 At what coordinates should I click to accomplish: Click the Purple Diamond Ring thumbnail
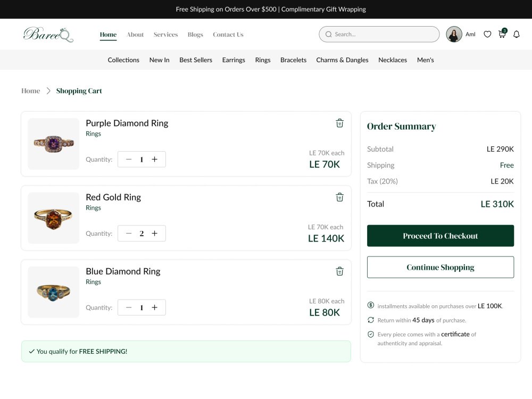coord(54,144)
